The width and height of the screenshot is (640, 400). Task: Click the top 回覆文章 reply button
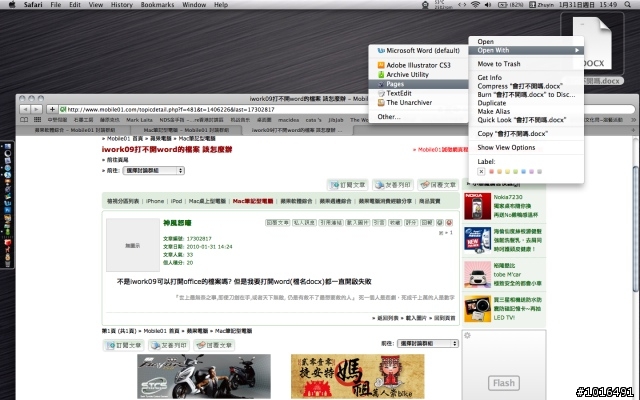click(438, 185)
